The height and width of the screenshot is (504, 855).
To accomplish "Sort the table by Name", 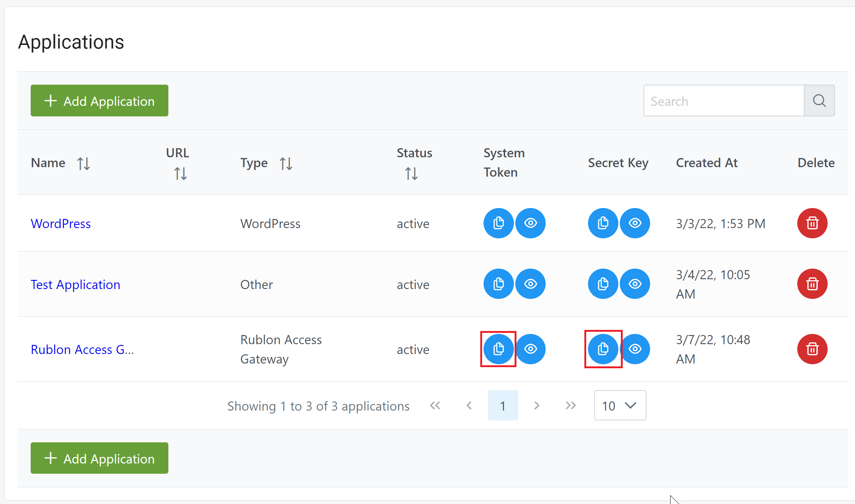I will 84,163.
